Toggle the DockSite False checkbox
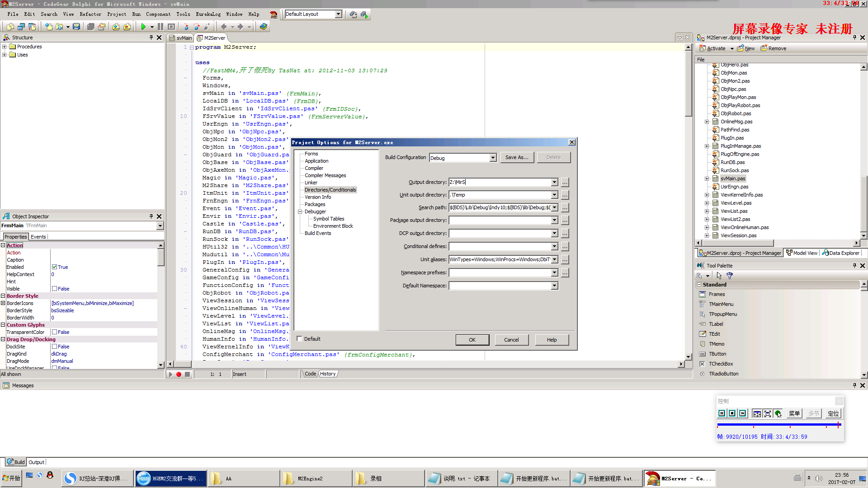 54,347
